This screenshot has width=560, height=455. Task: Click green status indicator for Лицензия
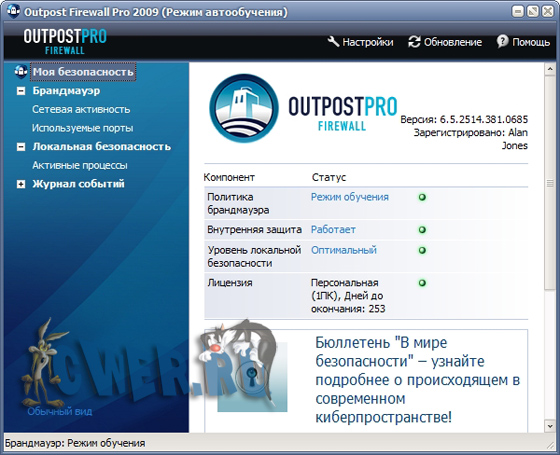[422, 283]
